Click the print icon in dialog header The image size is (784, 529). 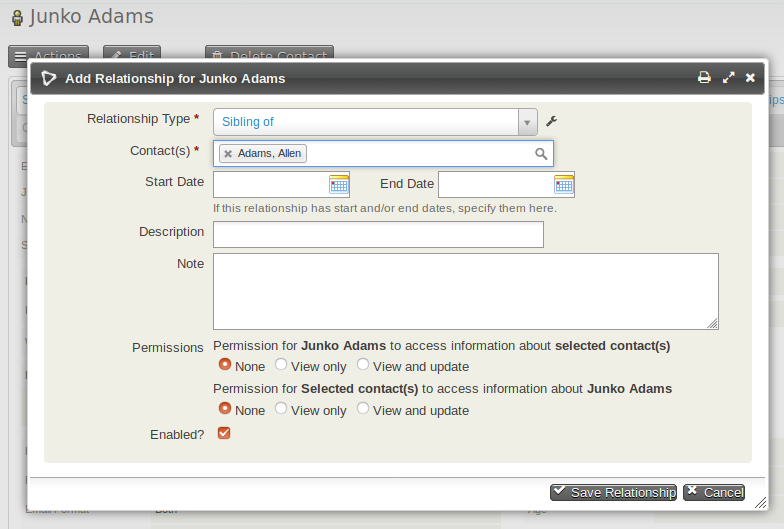(704, 77)
